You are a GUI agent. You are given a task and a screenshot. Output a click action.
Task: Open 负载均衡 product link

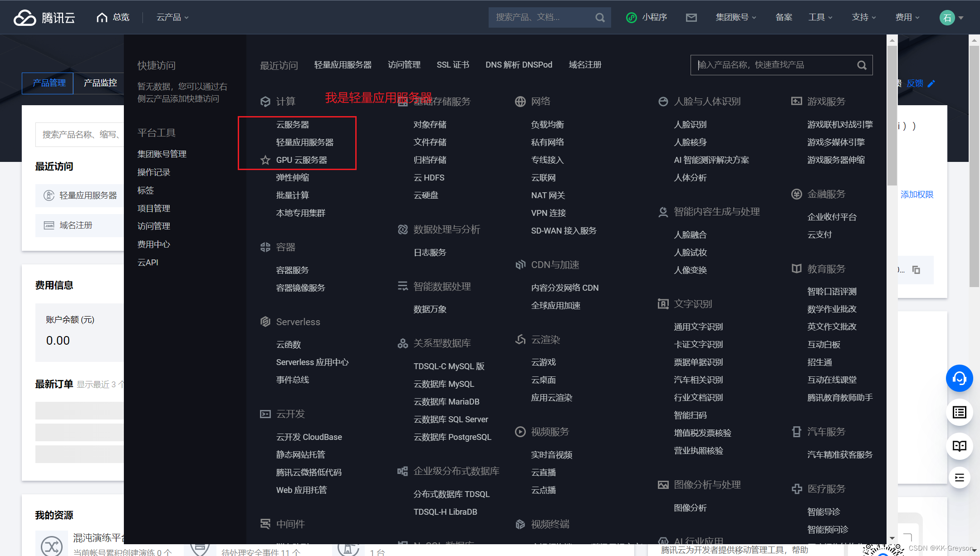click(x=548, y=124)
